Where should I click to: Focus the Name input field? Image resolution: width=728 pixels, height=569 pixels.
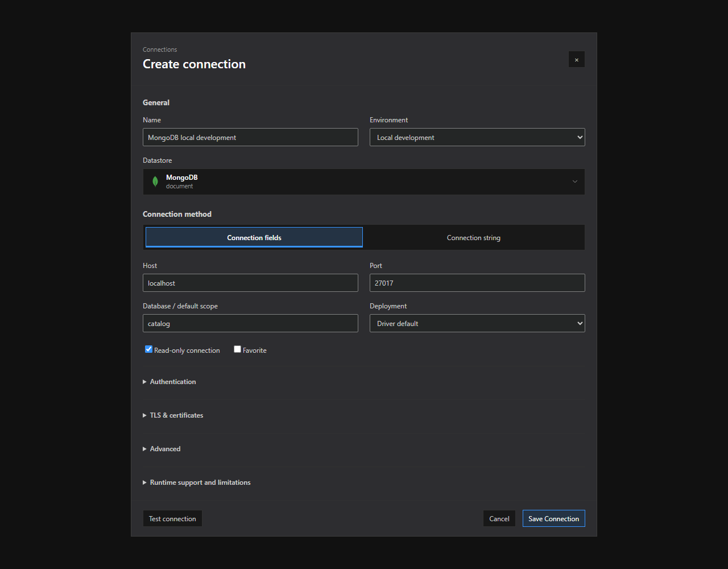point(250,137)
